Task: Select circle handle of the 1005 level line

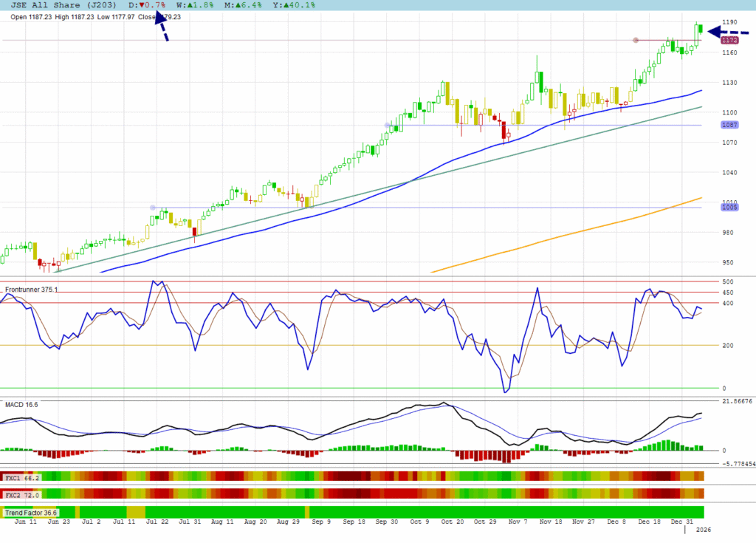Action: (152, 208)
